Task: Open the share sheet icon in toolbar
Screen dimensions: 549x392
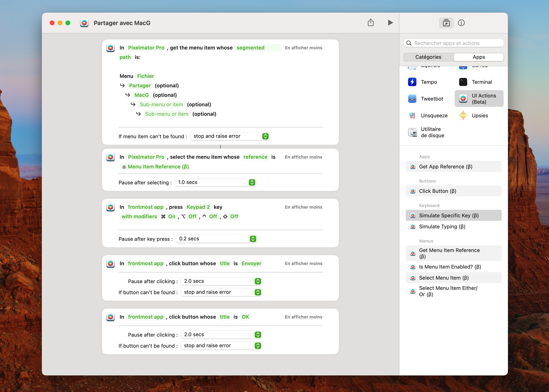Action: click(371, 22)
